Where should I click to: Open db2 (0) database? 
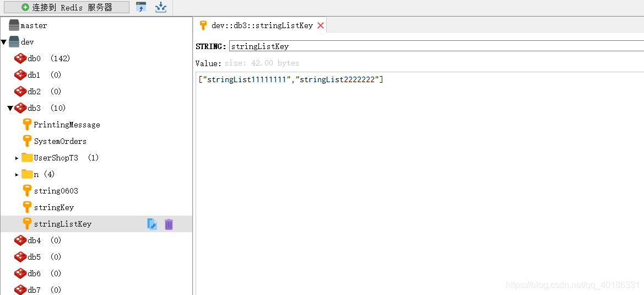[45, 91]
